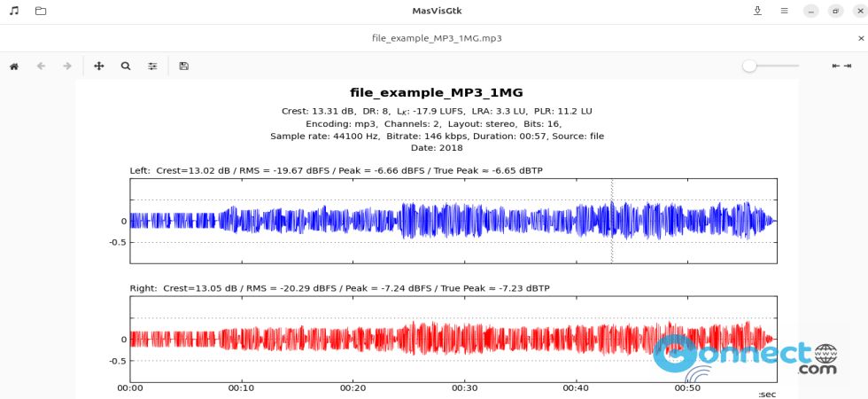Go back to previous plot view
Image resolution: width=868 pixels, height=399 pixels.
41,66
